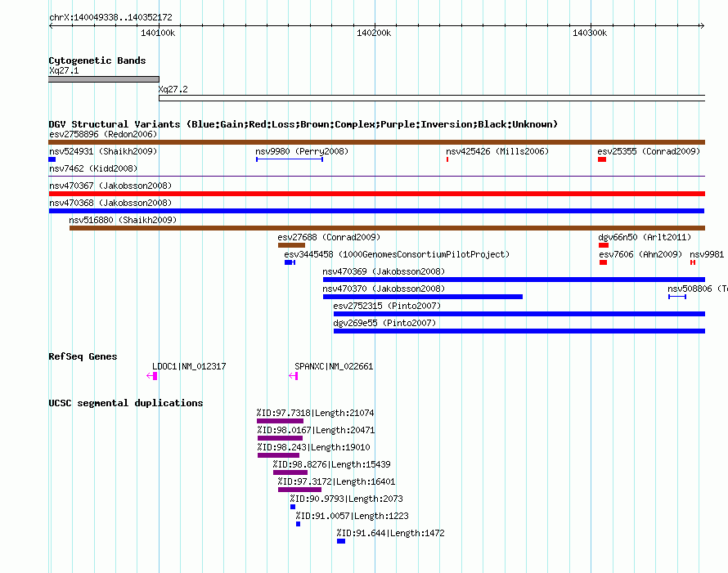Click esv3445458 blue gain marker
Image resolution: width=728 pixels, height=573 pixels.
coord(290,262)
